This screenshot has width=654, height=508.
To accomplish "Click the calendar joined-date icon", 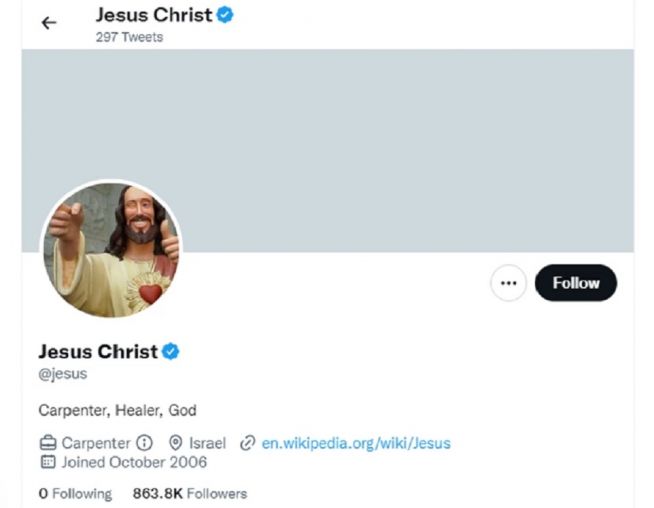I will click(x=48, y=462).
